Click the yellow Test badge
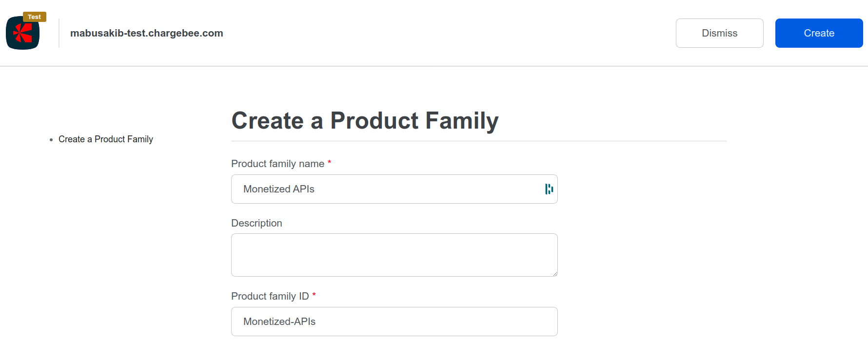Screen dimensions: 868x342 point(34,17)
